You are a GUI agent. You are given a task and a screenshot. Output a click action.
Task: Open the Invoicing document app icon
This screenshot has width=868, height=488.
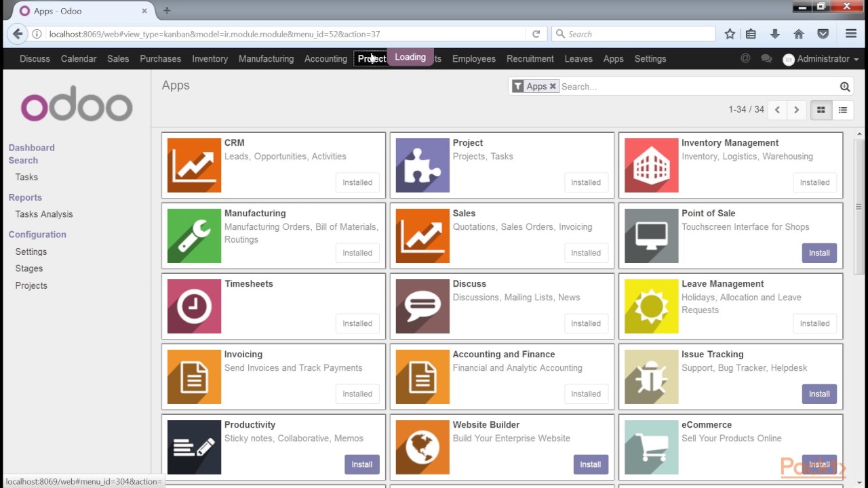coord(194,377)
